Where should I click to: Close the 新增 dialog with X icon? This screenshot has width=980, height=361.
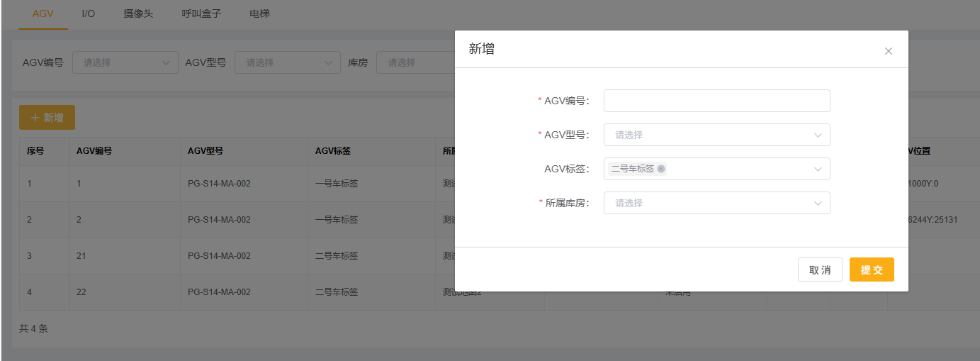coord(888,51)
